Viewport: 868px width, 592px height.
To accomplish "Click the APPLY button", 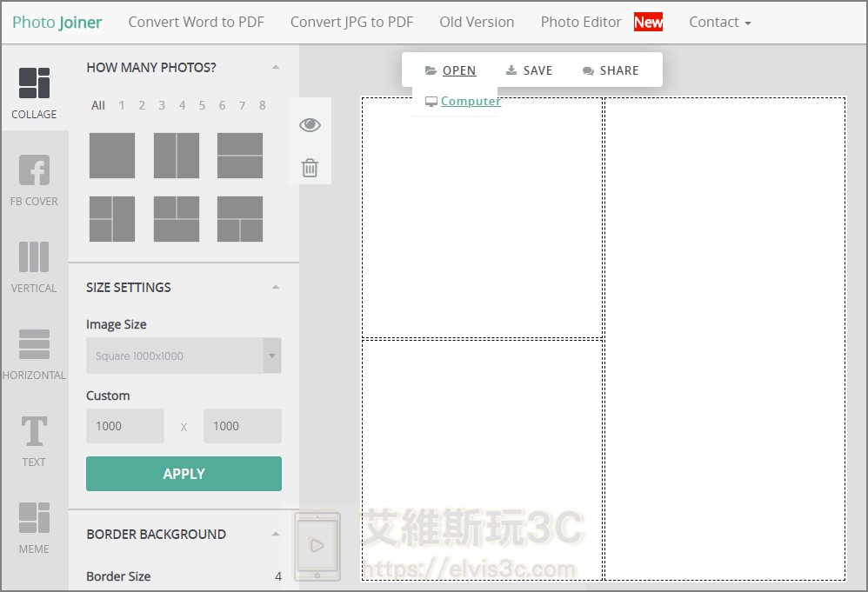I will 184,474.
